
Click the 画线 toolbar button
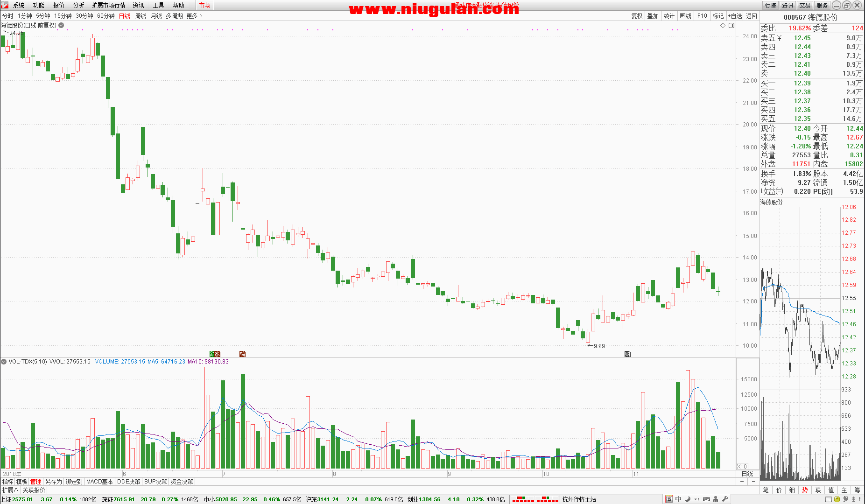(685, 16)
